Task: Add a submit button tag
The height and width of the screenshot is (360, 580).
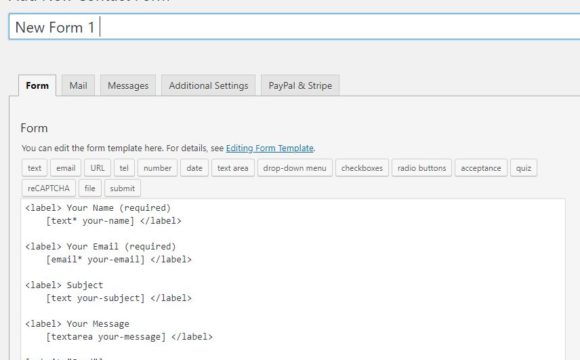Action: point(122,188)
